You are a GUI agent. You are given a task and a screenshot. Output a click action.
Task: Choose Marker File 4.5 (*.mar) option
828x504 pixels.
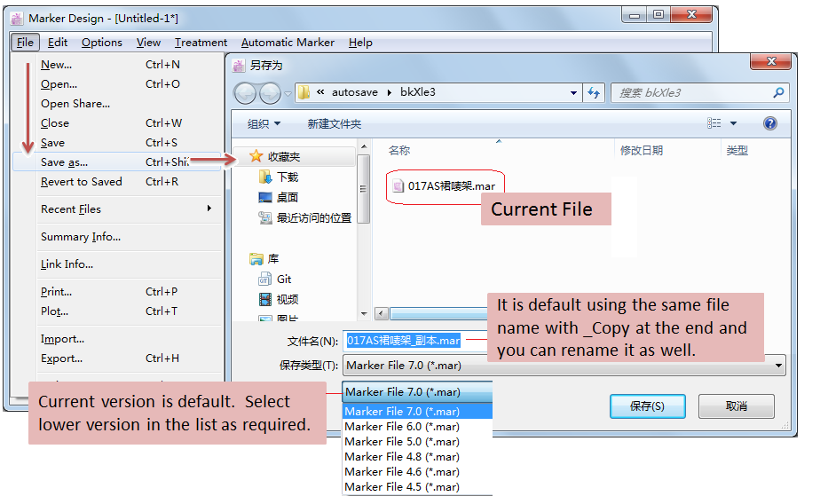coord(401,487)
